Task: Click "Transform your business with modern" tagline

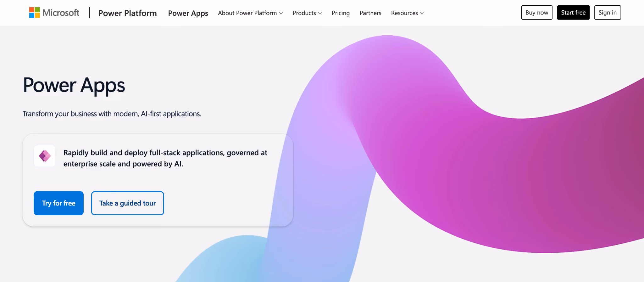Action: pyautogui.click(x=112, y=114)
